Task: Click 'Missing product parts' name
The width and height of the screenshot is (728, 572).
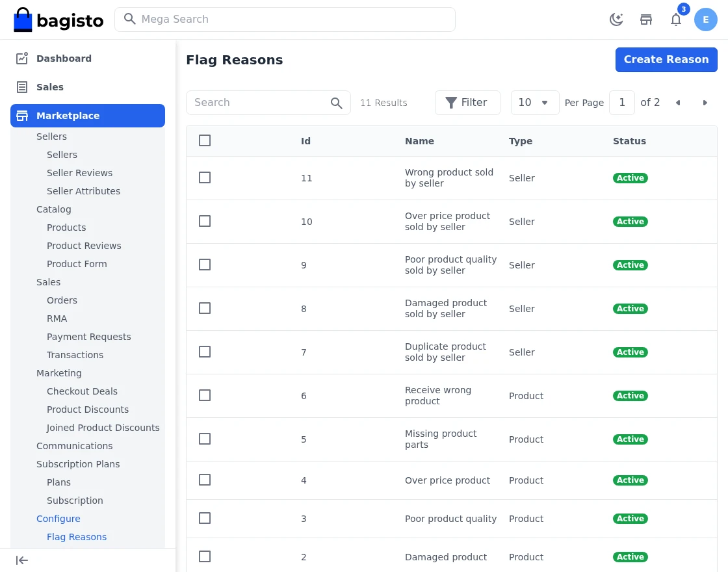Action: coord(441,439)
